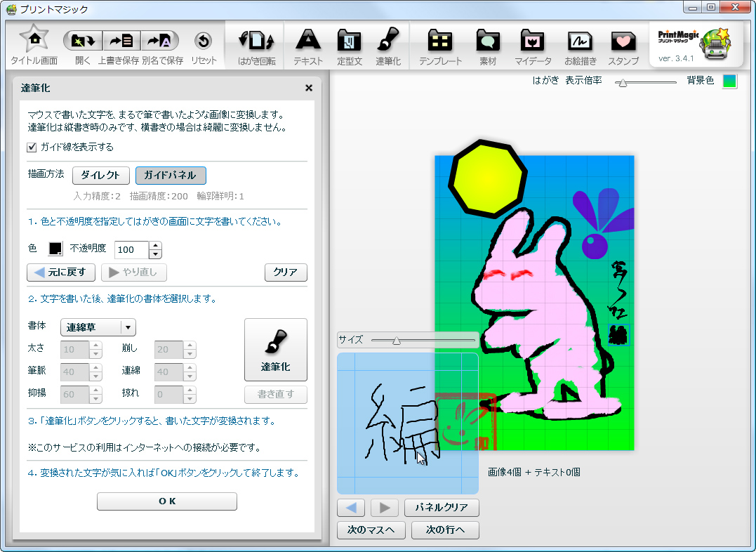Open the テンプレート panel

point(442,44)
